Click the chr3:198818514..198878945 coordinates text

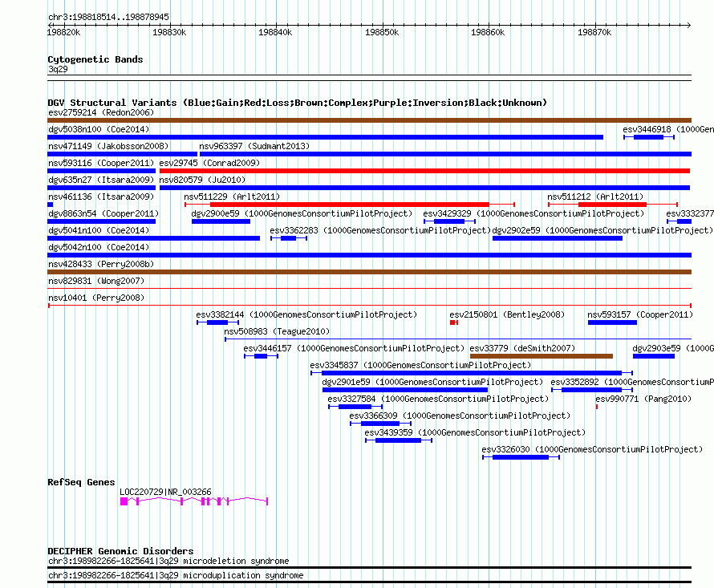[x=108, y=18]
